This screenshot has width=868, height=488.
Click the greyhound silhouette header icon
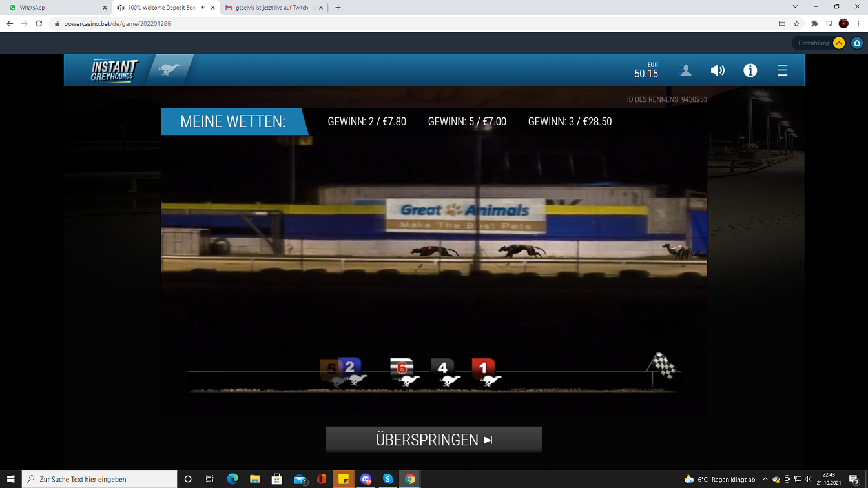click(x=169, y=70)
